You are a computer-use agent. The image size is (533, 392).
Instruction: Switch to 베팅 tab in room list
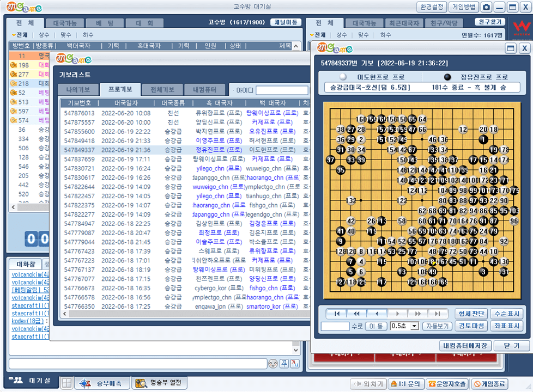105,23
